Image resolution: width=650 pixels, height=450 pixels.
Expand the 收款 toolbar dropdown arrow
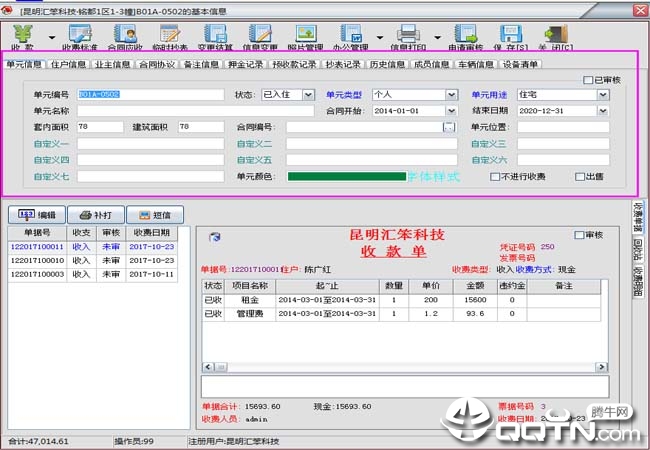pos(52,37)
